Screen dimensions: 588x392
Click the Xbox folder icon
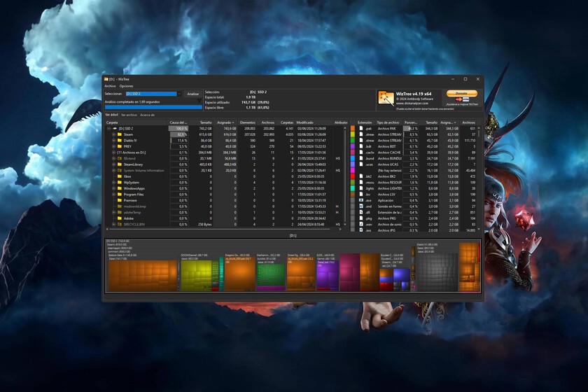120,176
